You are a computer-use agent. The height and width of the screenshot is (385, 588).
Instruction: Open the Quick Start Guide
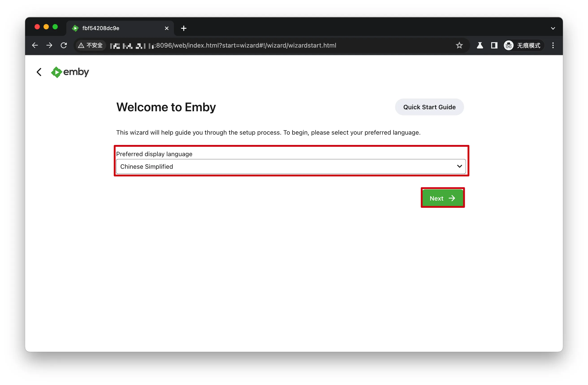pyautogui.click(x=429, y=107)
